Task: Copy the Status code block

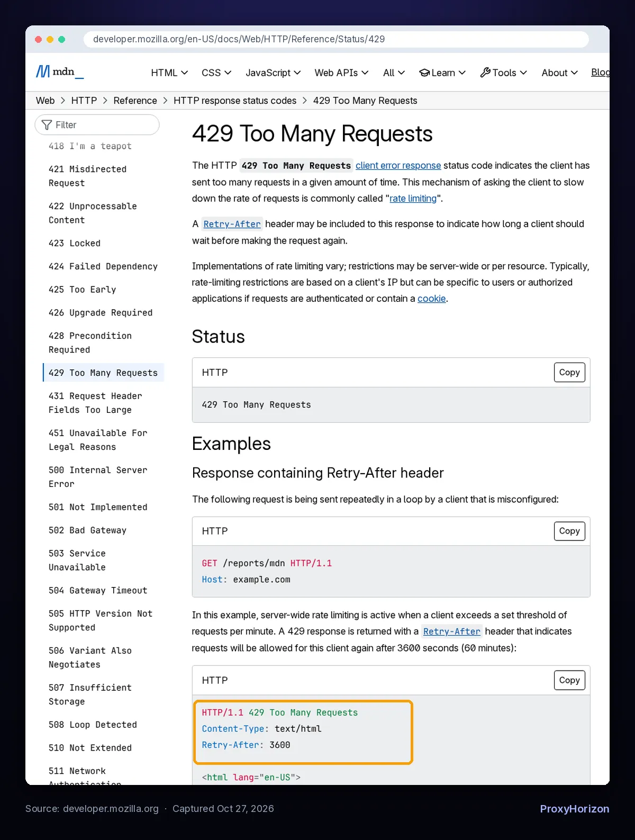Action: (569, 373)
